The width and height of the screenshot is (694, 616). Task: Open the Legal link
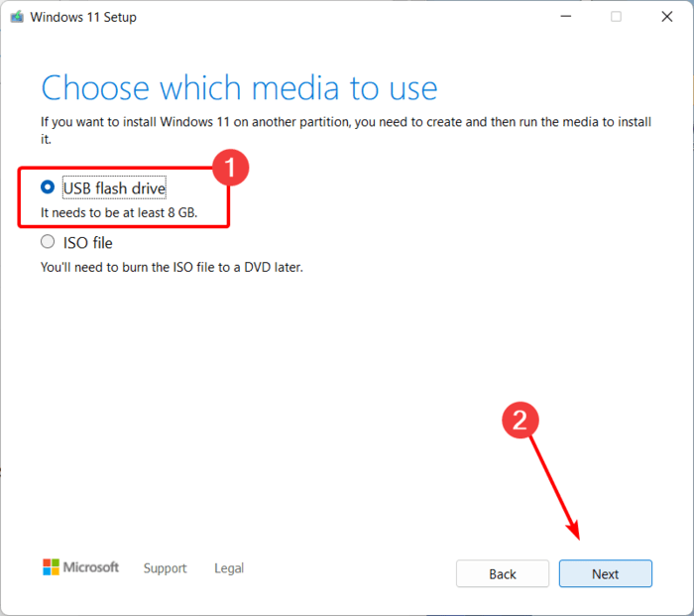(229, 567)
